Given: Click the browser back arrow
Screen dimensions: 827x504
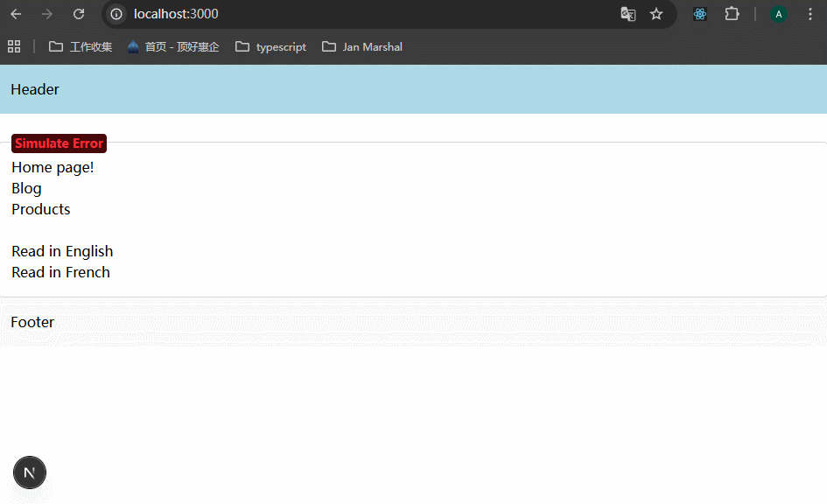Looking at the screenshot, I should (16, 14).
